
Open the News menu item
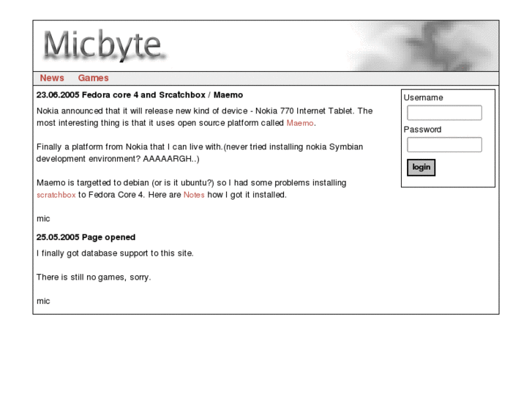pos(52,78)
